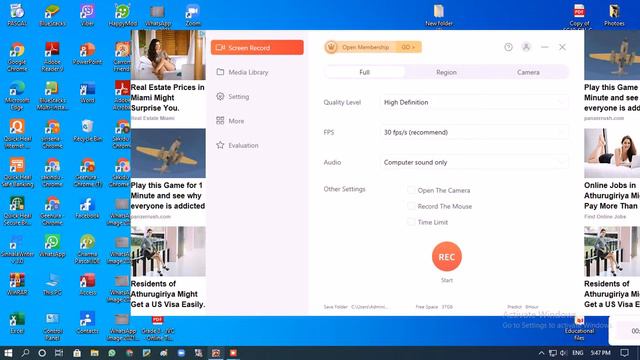Open the taskbar search magnifier

pos(25,353)
